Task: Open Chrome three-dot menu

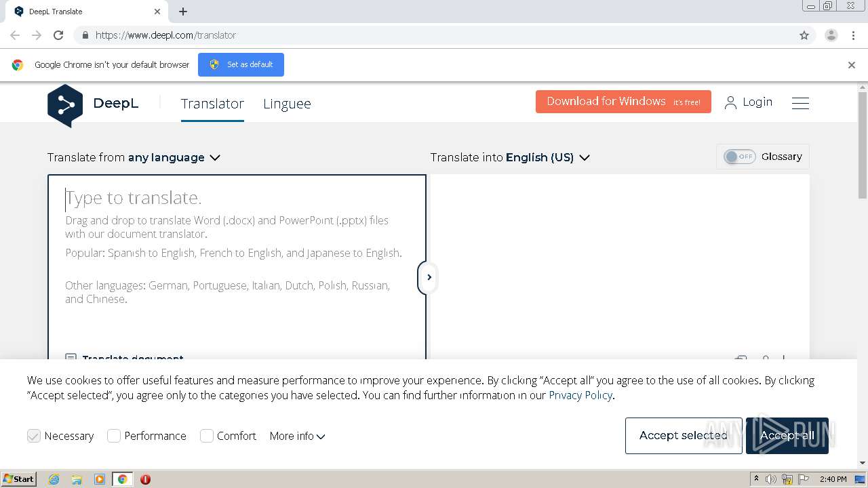Action: coord(853,35)
